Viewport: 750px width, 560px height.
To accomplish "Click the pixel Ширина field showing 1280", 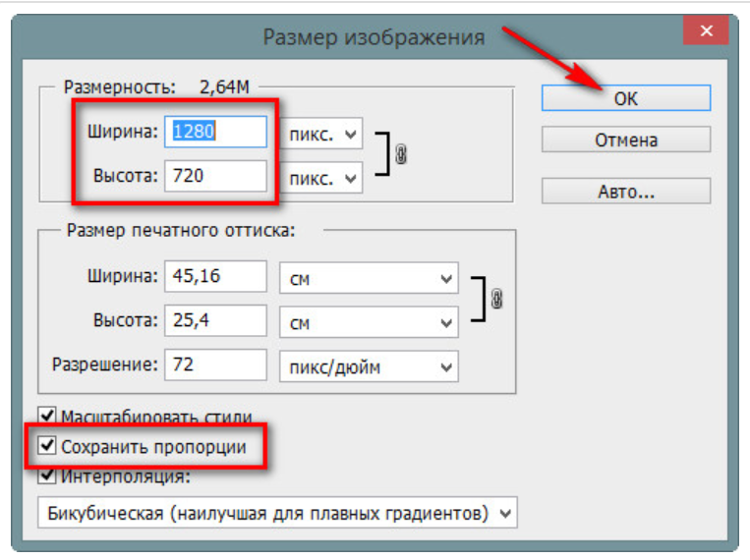I will (x=217, y=132).
